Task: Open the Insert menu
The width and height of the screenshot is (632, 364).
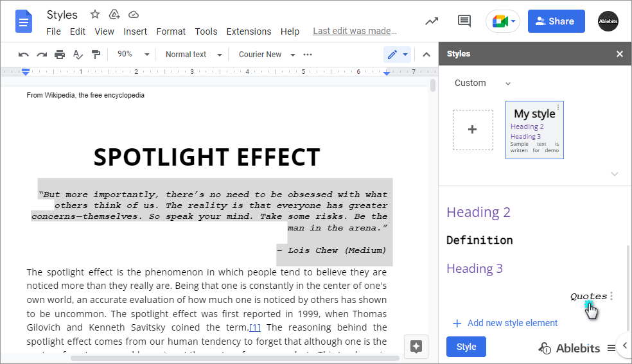Action: (135, 31)
